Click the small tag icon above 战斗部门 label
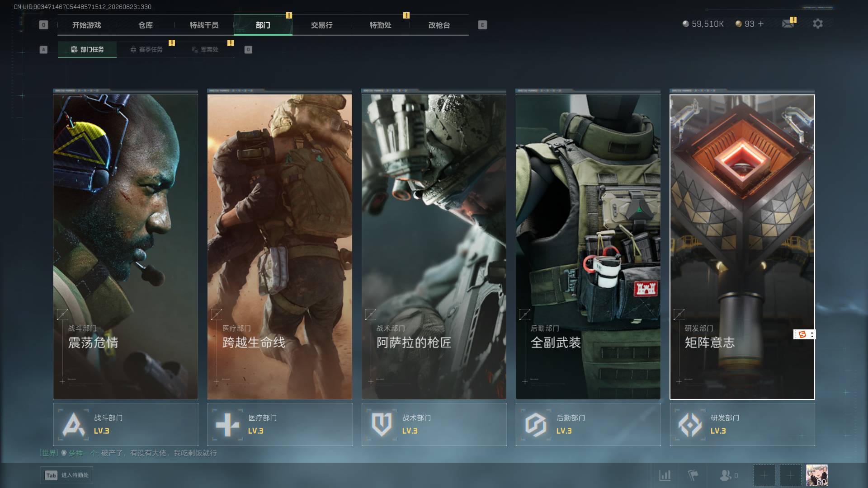This screenshot has width=868, height=488. pyautogui.click(x=62, y=314)
